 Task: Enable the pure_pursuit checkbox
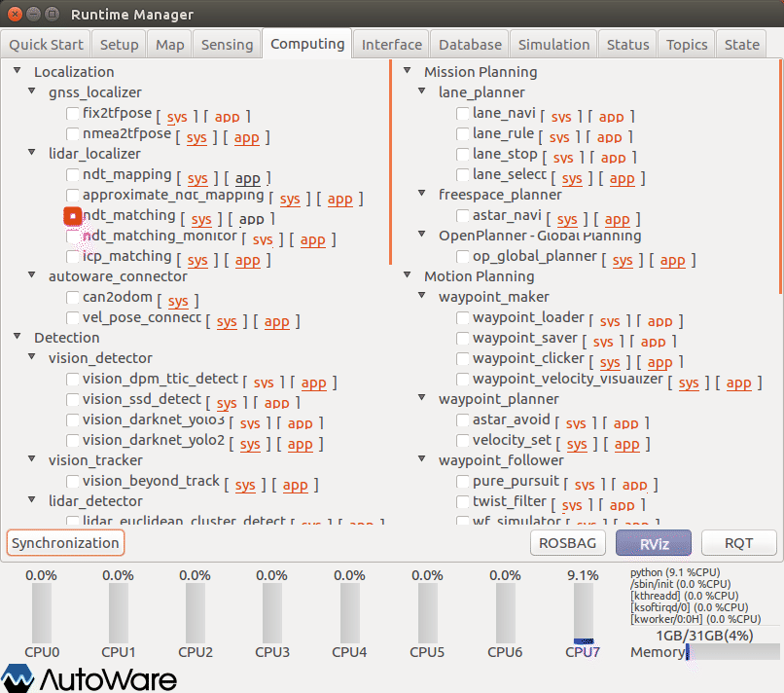[463, 481]
